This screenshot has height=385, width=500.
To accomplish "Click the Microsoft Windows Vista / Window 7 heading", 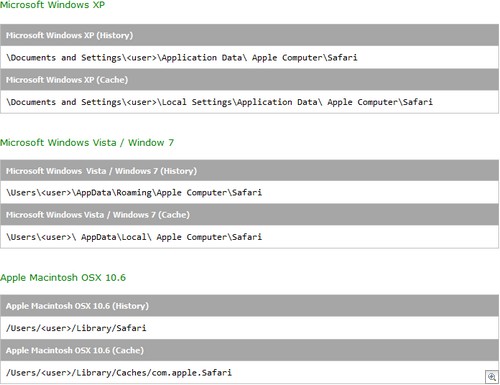I will tap(87, 143).
